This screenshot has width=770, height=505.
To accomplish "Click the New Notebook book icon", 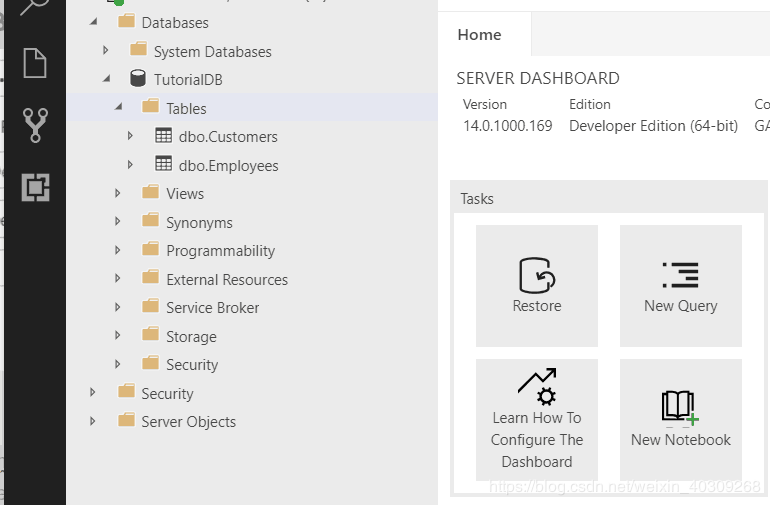I will [680, 406].
